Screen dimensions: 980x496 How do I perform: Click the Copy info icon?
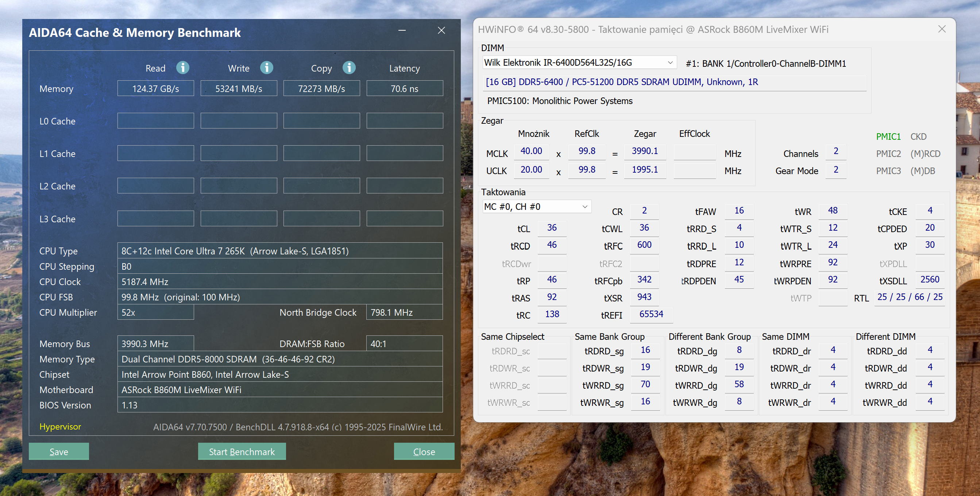tap(349, 68)
